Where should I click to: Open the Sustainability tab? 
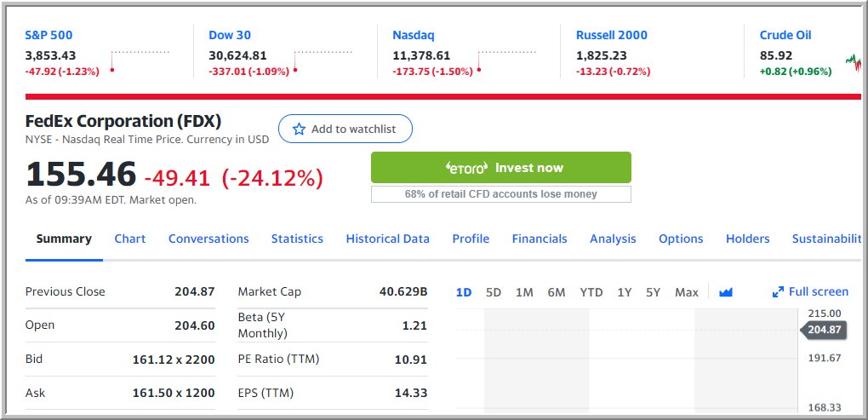(827, 239)
